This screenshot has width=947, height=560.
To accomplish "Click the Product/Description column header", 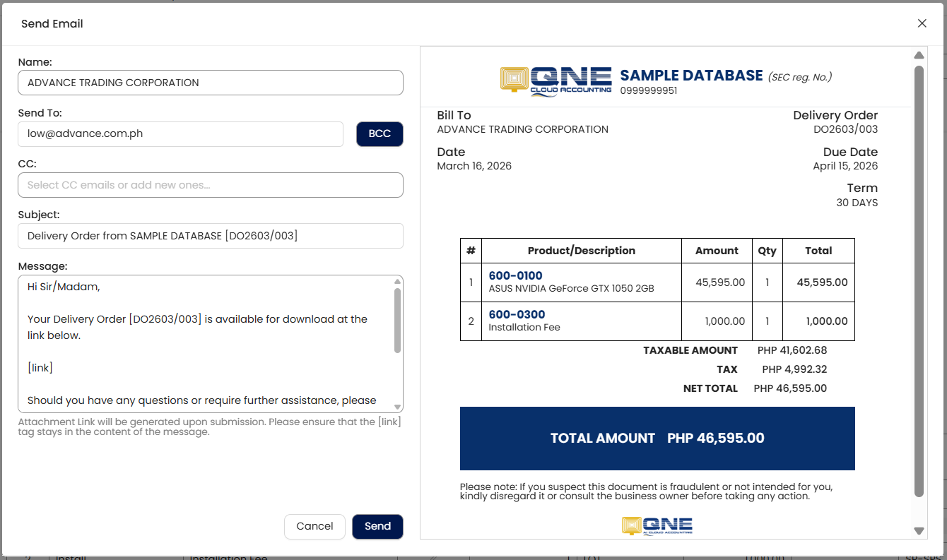I will [x=582, y=251].
